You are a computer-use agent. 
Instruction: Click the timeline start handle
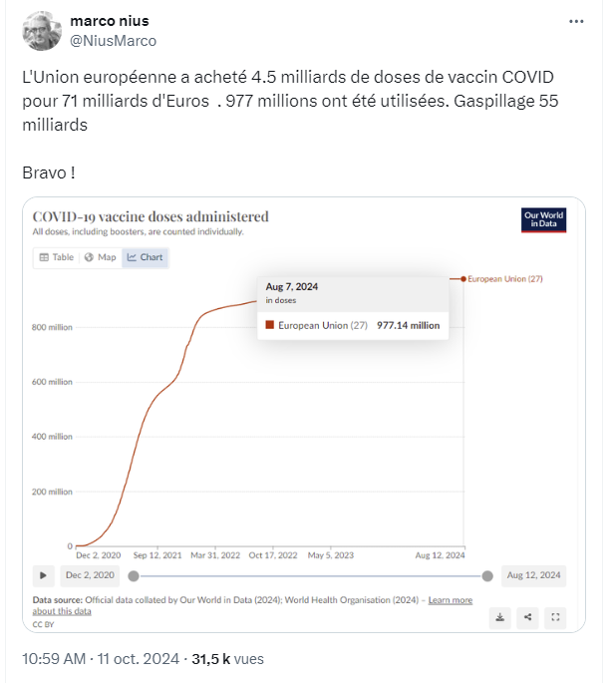pos(134,576)
